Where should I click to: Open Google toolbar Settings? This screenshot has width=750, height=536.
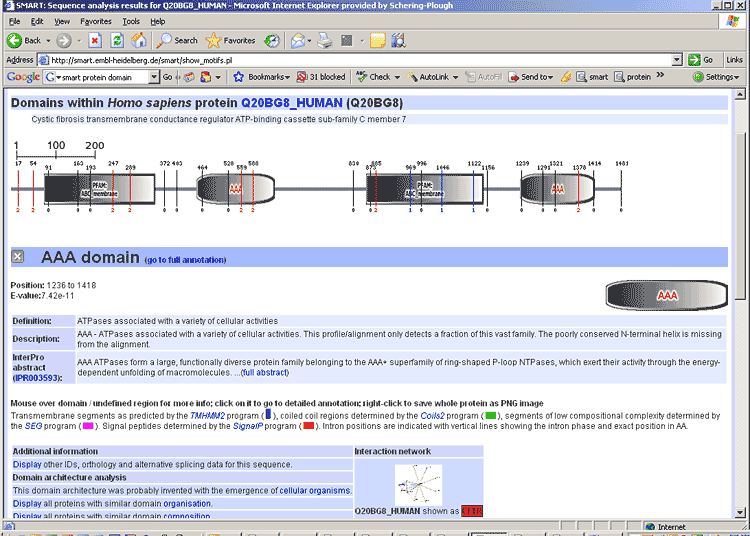click(716, 77)
